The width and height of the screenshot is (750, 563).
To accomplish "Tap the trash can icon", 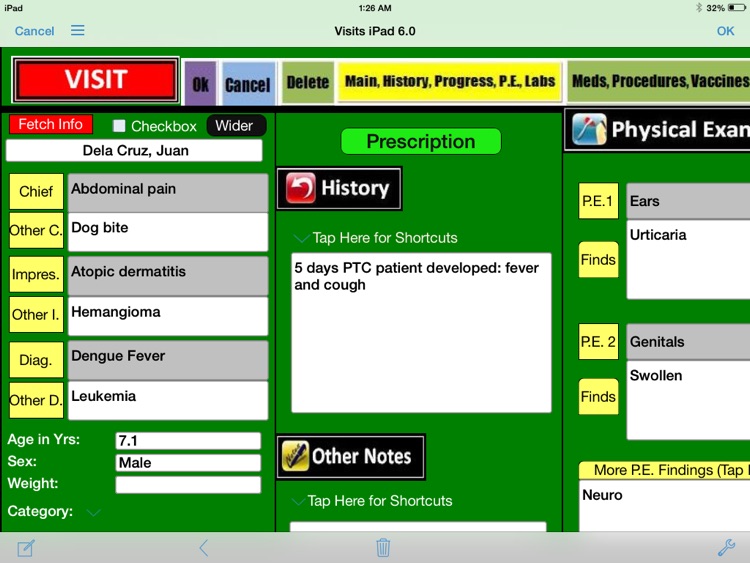I will (x=383, y=548).
